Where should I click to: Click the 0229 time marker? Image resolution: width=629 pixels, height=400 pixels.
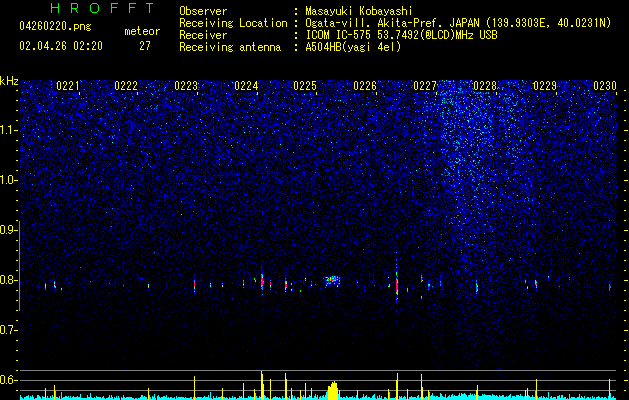545,86
